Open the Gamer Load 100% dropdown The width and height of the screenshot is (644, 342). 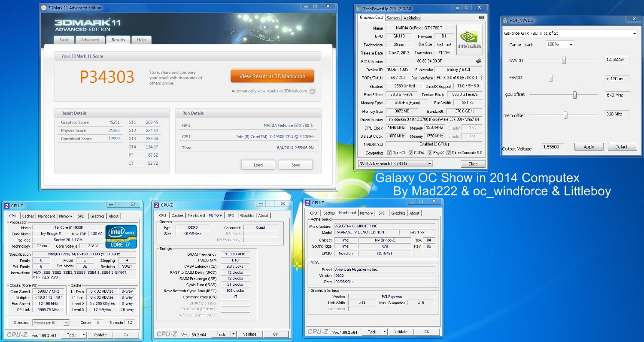[x=559, y=44]
